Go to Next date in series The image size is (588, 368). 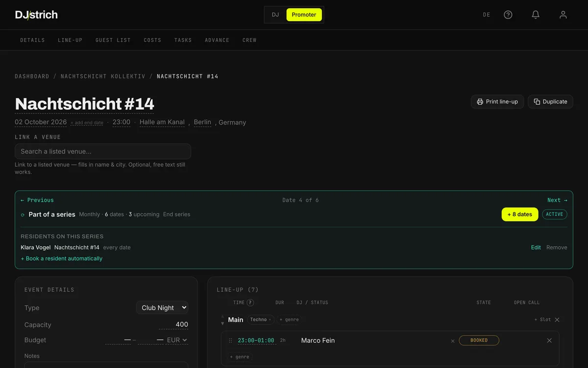557,200
